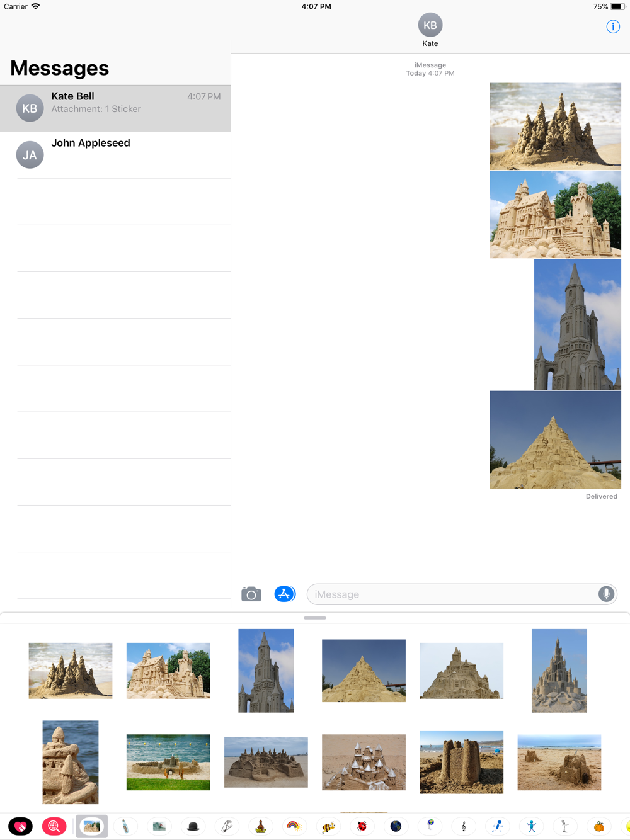Tap the KB contact avatar in header
The height and width of the screenshot is (840, 630).
430,25
